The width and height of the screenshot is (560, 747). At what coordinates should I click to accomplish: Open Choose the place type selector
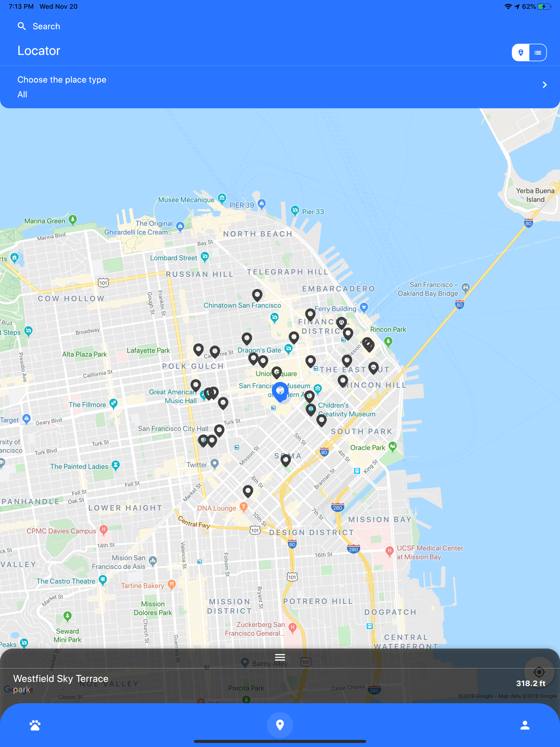click(280, 87)
